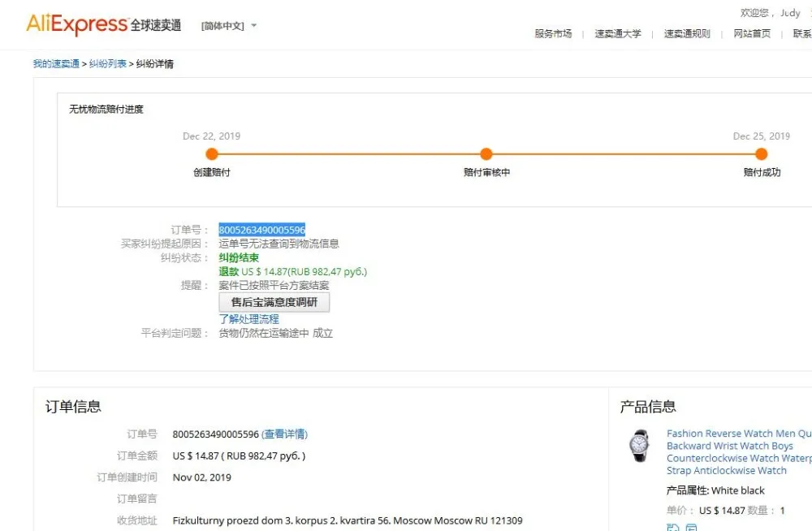
Task: Click the Nov 02, 2019 order date
Action: pos(202,477)
